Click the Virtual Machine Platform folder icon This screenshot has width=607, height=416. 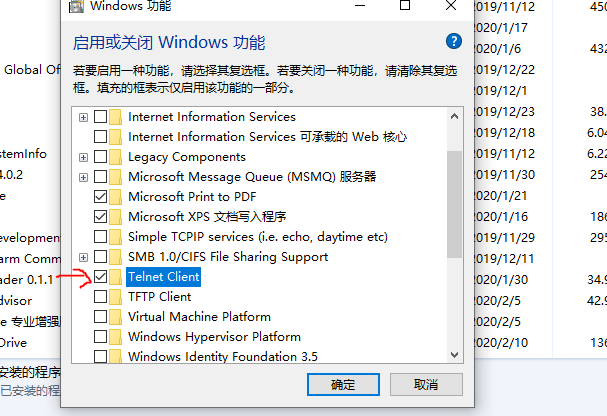pyautogui.click(x=115, y=317)
